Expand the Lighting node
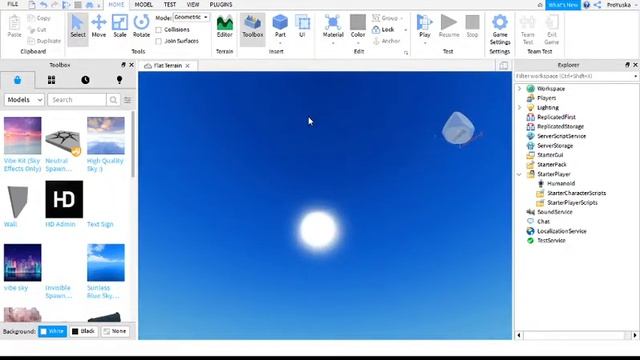Viewport: 640px width, 360px height. (x=520, y=108)
